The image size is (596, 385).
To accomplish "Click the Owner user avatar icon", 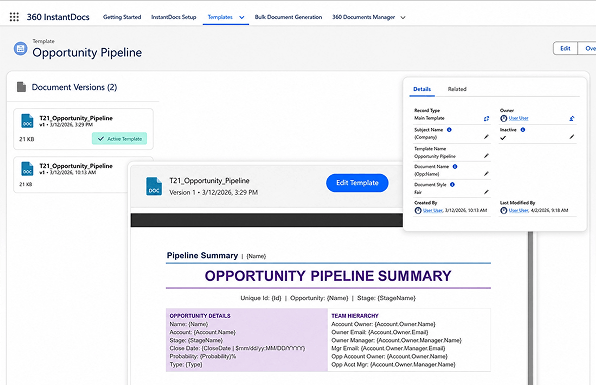I will [x=504, y=119].
